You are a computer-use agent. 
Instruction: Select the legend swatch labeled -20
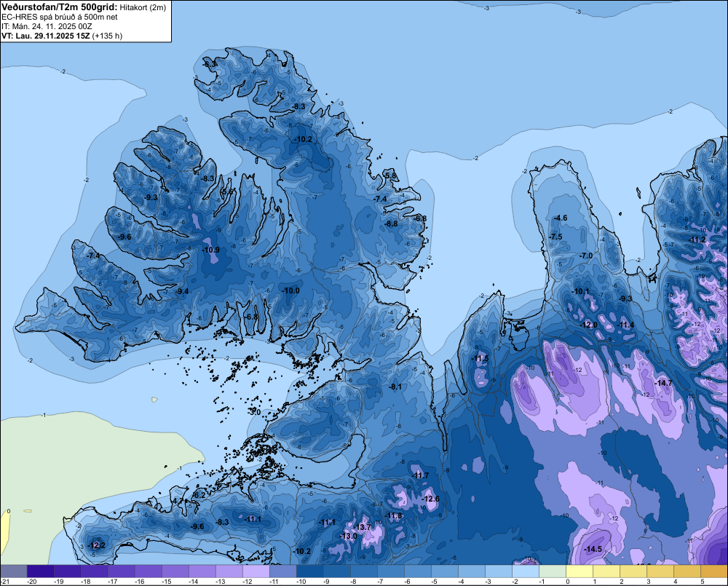click(40, 571)
